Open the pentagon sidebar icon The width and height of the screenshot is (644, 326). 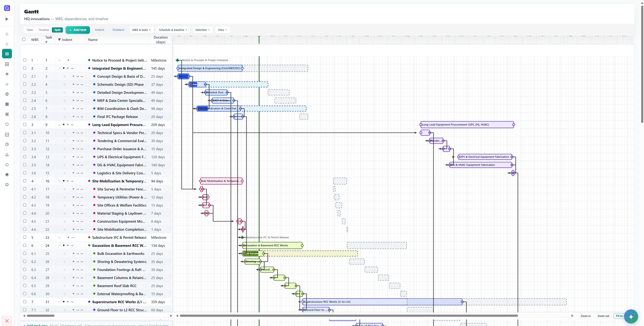(x=7, y=164)
